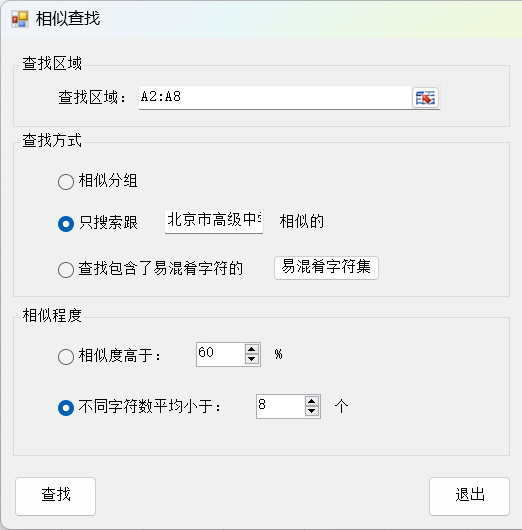Click the 查找区域 field containing A2:A8
The width and height of the screenshot is (522, 530).
[x=275, y=98]
